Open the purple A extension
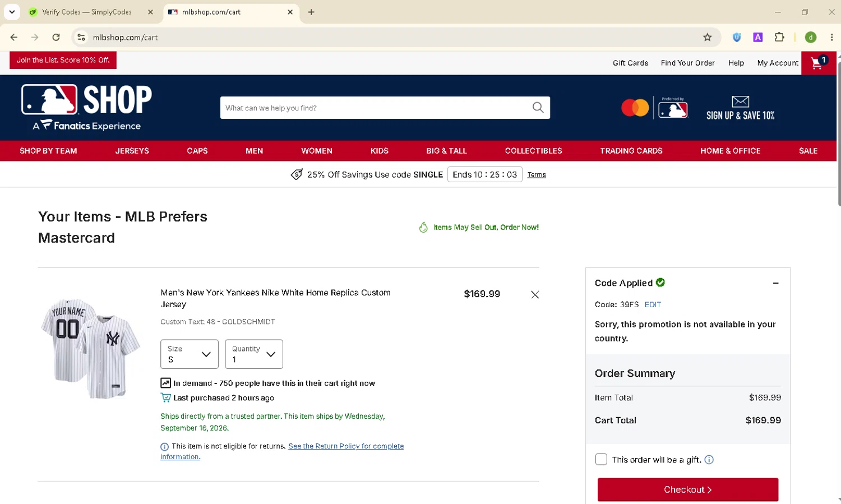 pyautogui.click(x=758, y=38)
